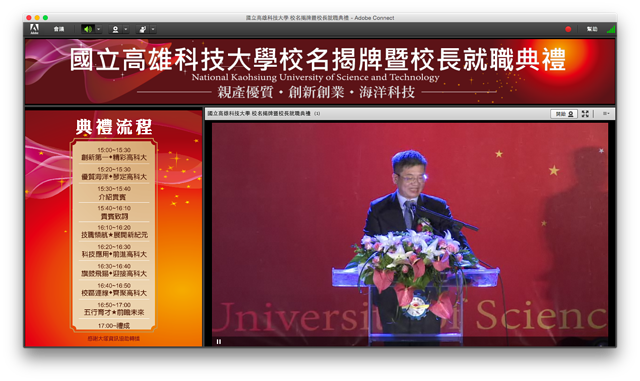This screenshot has height=381, width=640.
Task: Mute the green speaker audio icon
Action: point(87,29)
